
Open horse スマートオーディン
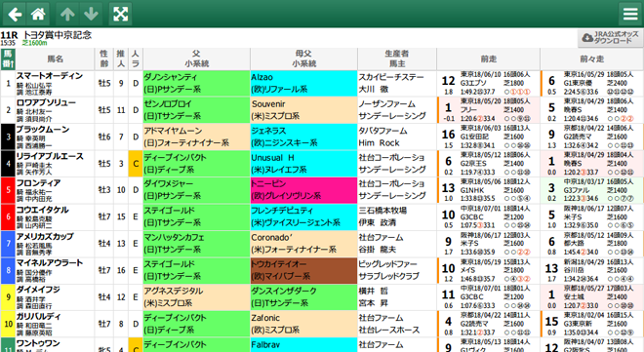pos(50,76)
